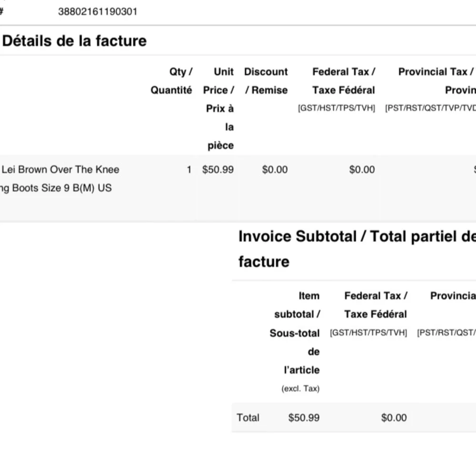476x476 pixels.
Task: Click the $50.99 unit price in item row
Action: point(218,169)
